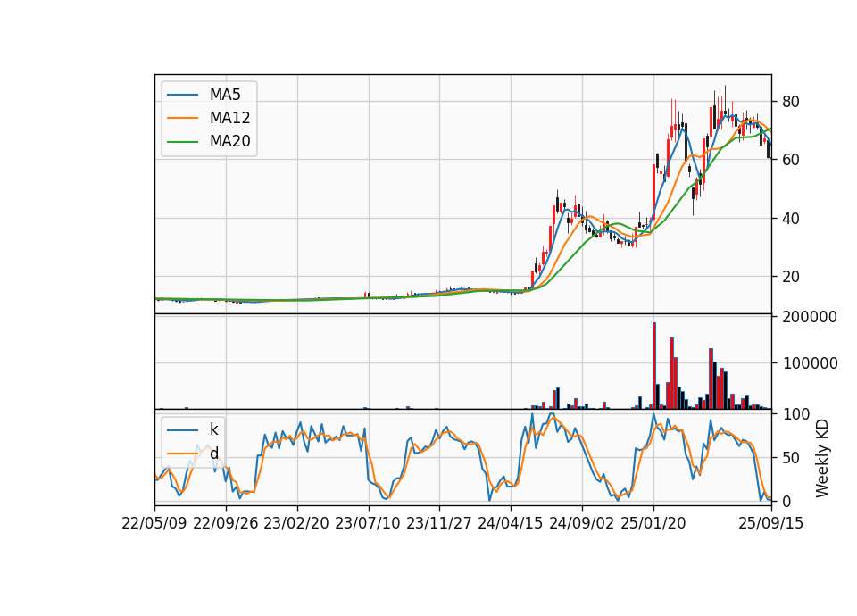Click the KD axis value 100

(795, 414)
